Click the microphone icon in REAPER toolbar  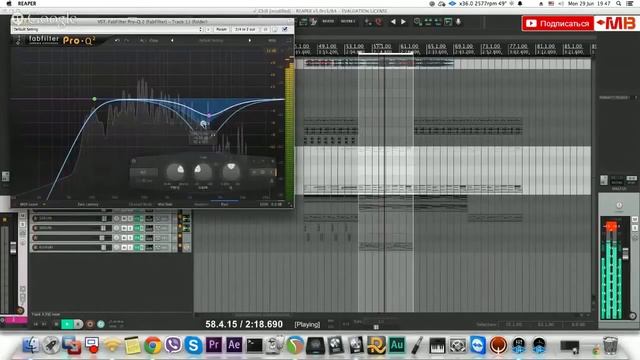click(458, 22)
